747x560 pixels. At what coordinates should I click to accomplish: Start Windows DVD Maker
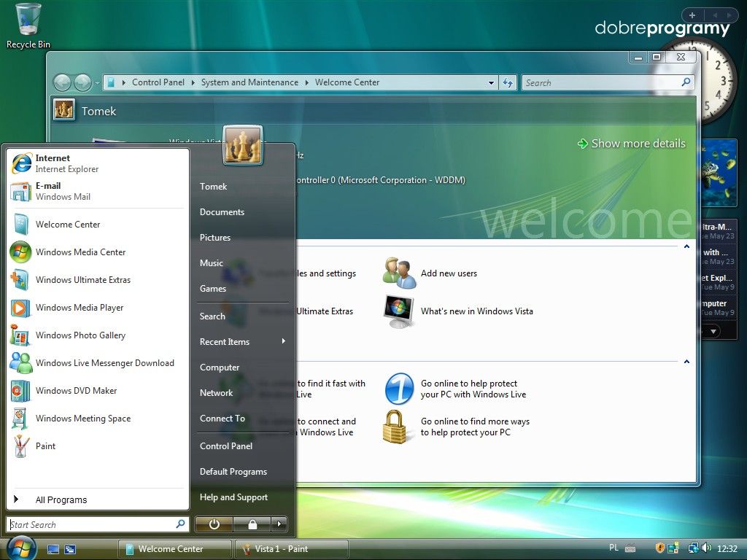76,391
